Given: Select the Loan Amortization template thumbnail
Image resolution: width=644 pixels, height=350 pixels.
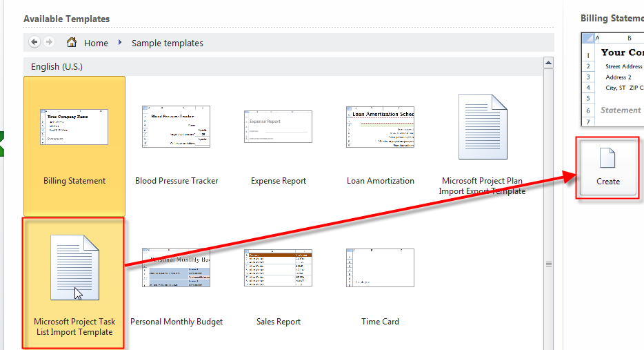Looking at the screenshot, I should (381, 127).
